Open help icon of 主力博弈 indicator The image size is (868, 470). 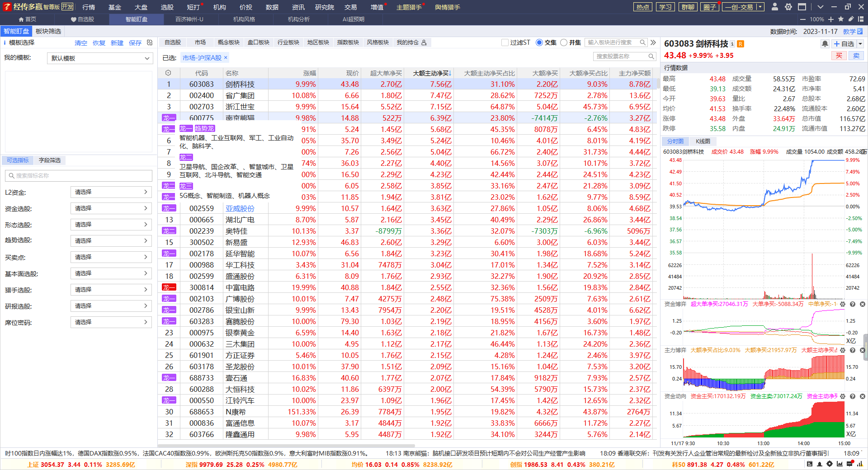click(x=853, y=350)
